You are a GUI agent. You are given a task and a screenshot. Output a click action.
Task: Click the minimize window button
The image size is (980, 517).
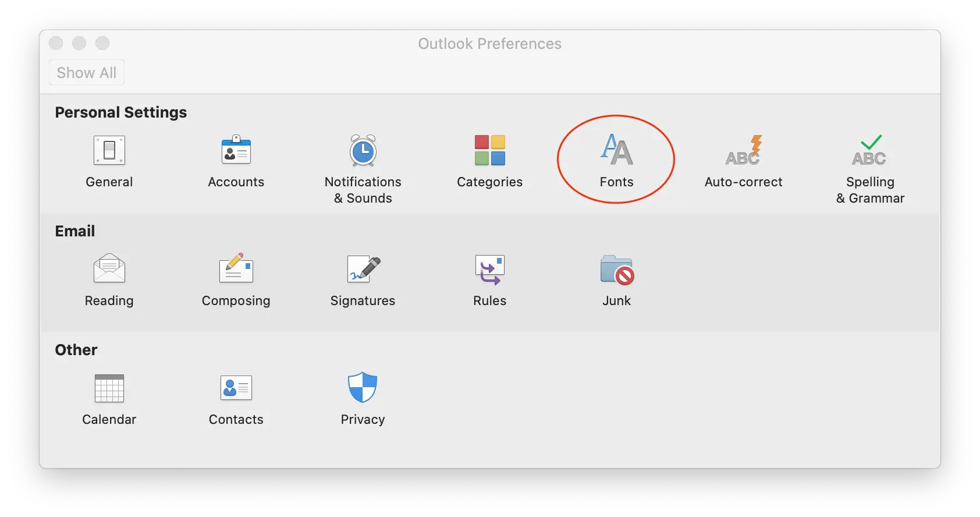79,44
